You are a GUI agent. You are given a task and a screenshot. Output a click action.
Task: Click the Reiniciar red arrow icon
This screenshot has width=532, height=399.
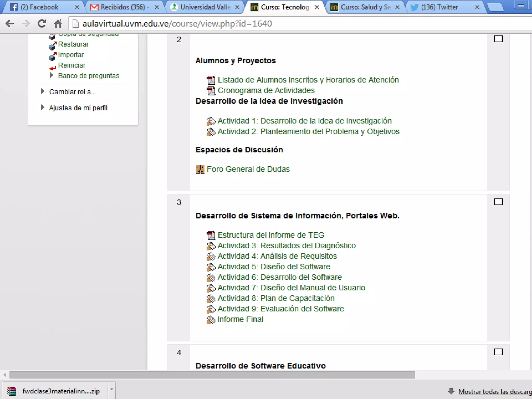tap(52, 68)
